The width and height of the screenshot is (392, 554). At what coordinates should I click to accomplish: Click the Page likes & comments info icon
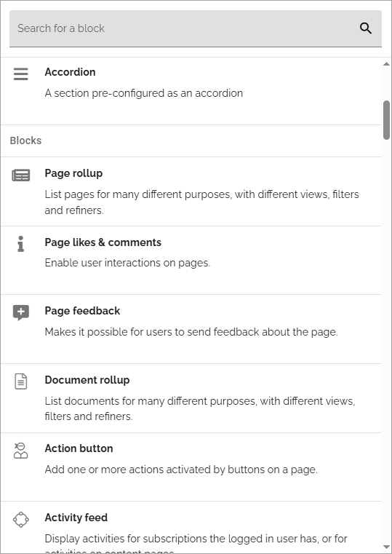21,244
